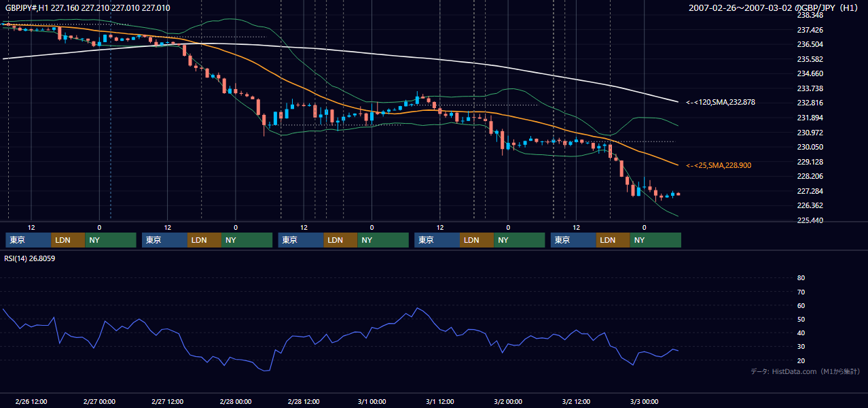Screen dimensions: 868x408
Task: Click time axis label 2/28 12:00
Action: point(304,401)
